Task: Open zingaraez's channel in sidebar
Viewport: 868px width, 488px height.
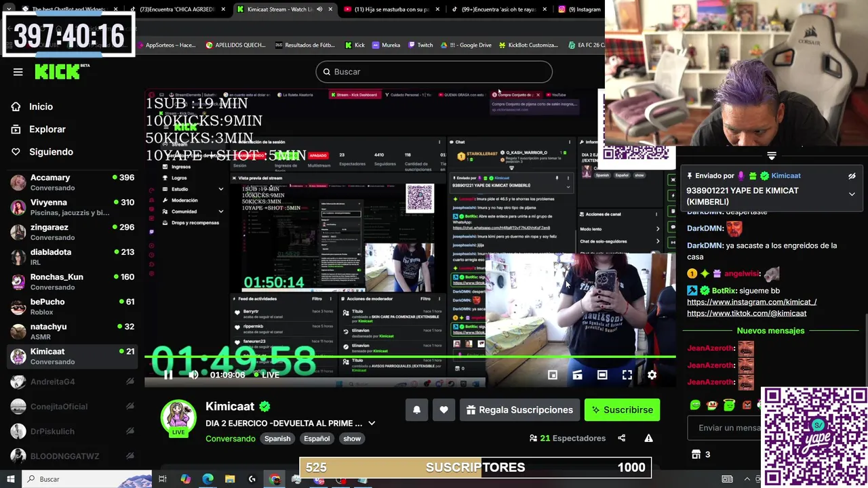Action: pyautogui.click(x=73, y=232)
